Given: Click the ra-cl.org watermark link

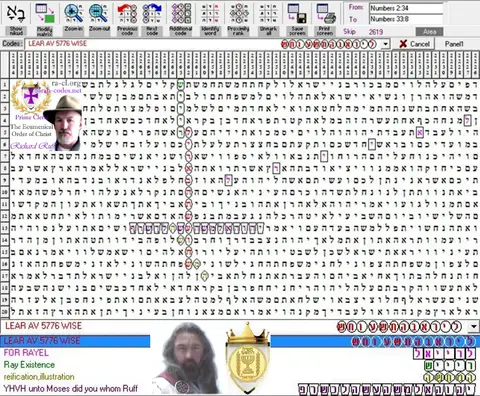Looking at the screenshot, I should click(x=66, y=83).
